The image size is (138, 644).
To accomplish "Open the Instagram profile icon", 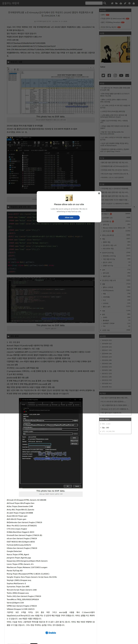I will click(x=115, y=75).
